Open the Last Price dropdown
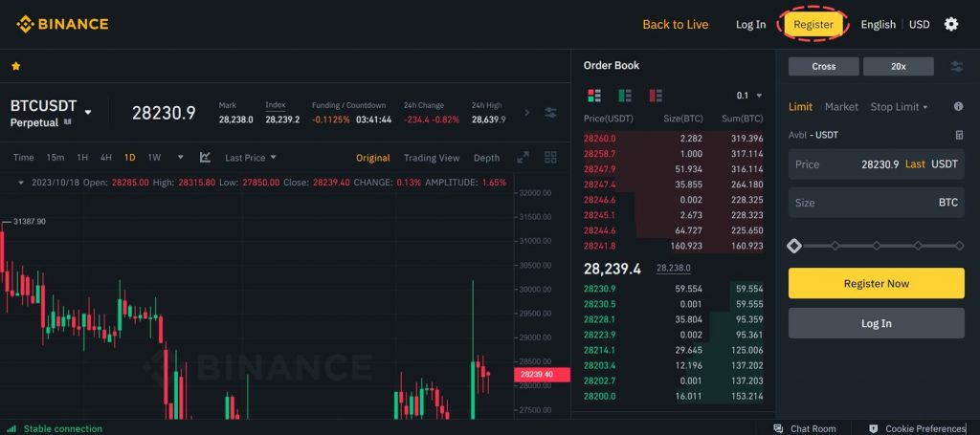Screen dimensions: 980x435 [251, 158]
